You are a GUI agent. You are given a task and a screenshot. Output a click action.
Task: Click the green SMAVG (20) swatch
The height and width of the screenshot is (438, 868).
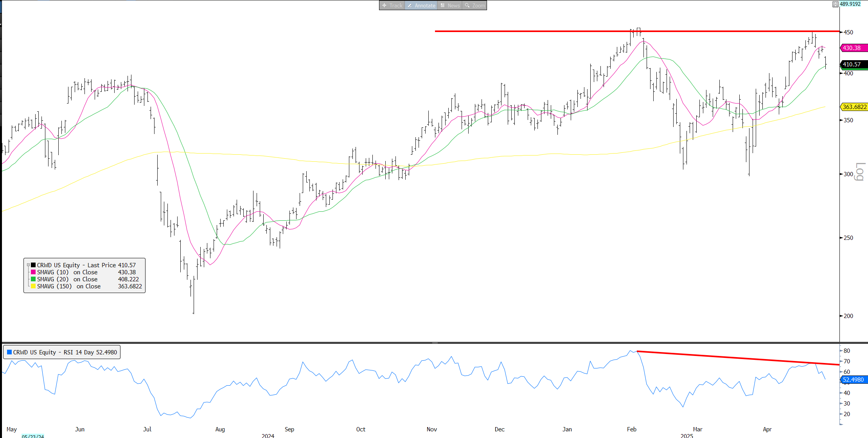point(33,279)
